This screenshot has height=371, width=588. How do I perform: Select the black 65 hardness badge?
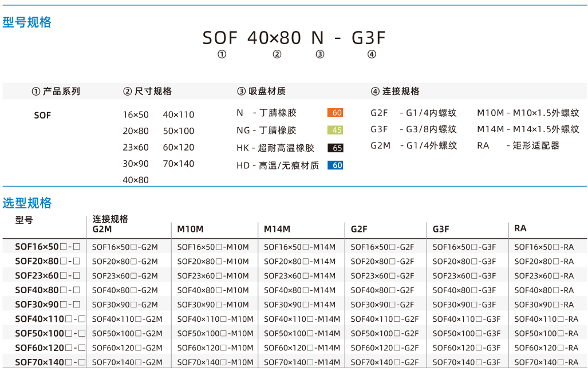pyautogui.click(x=336, y=148)
